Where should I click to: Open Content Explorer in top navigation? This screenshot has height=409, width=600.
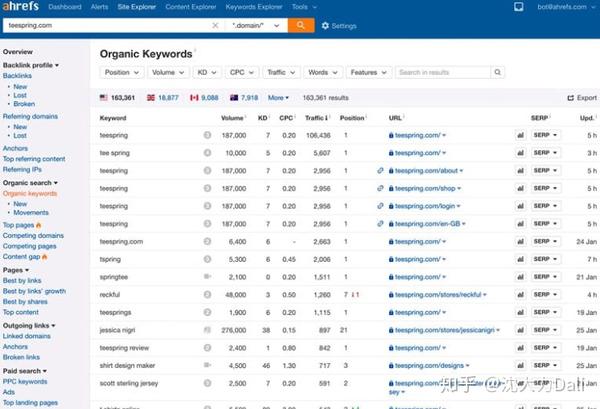191,7
